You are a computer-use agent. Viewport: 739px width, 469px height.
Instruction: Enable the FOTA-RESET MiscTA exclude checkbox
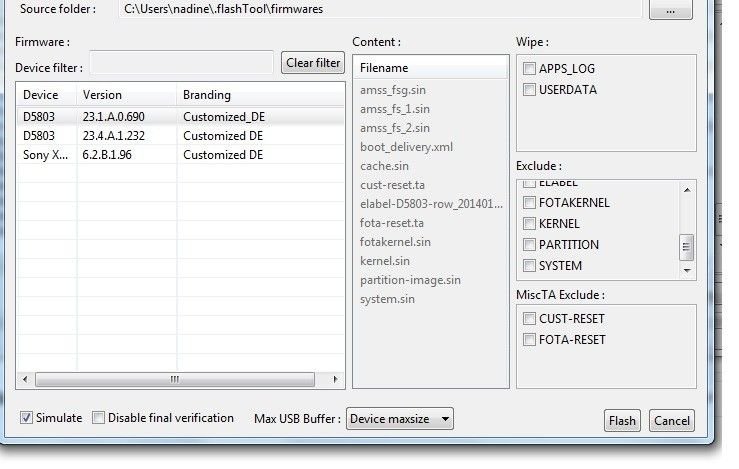pyautogui.click(x=529, y=339)
